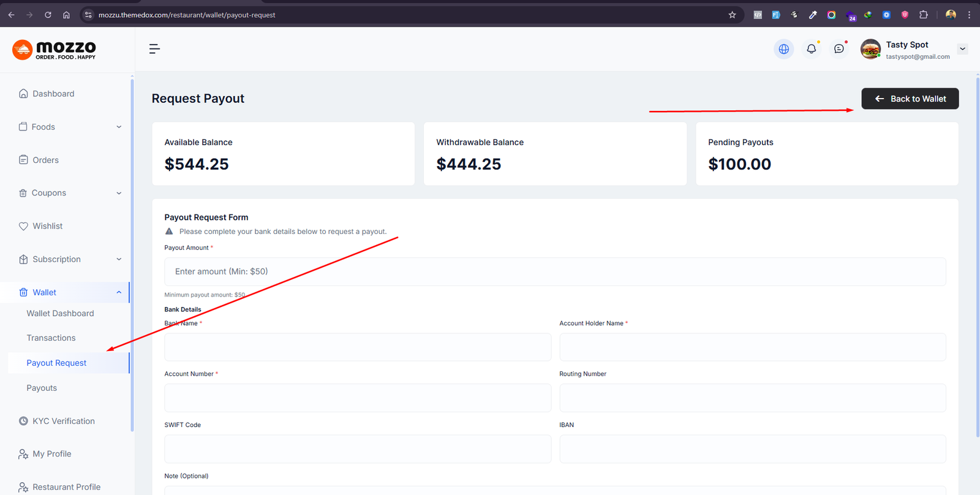Image resolution: width=980 pixels, height=495 pixels.
Task: Click the Mozzo logo
Action: click(x=55, y=49)
